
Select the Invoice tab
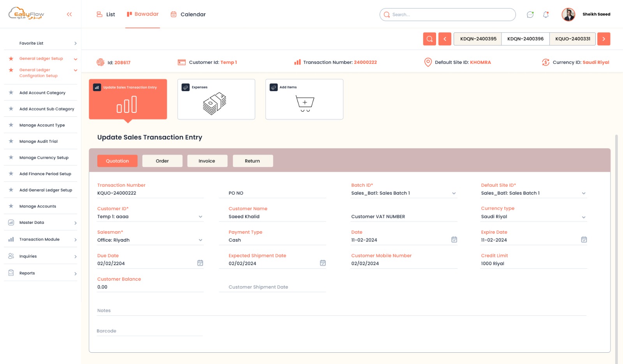pyautogui.click(x=207, y=161)
